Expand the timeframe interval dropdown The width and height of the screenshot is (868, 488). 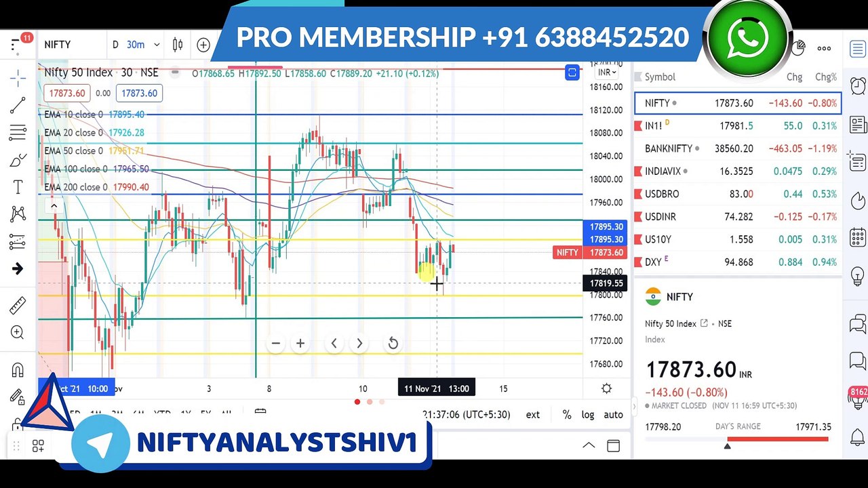[157, 45]
